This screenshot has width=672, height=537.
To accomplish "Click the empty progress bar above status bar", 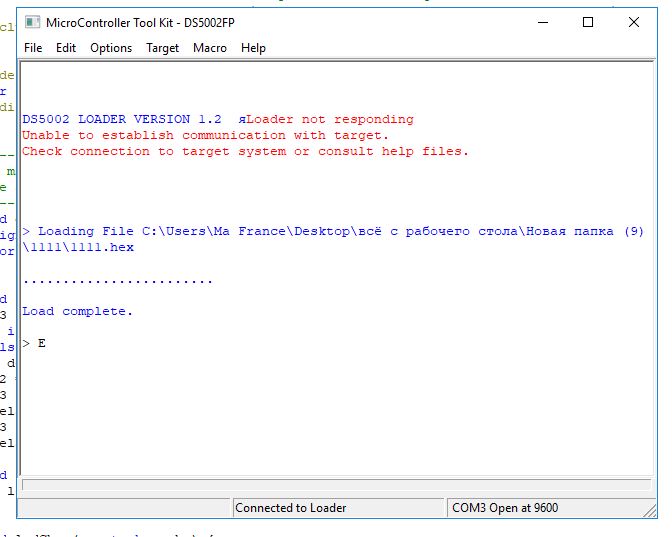I will coord(337,484).
